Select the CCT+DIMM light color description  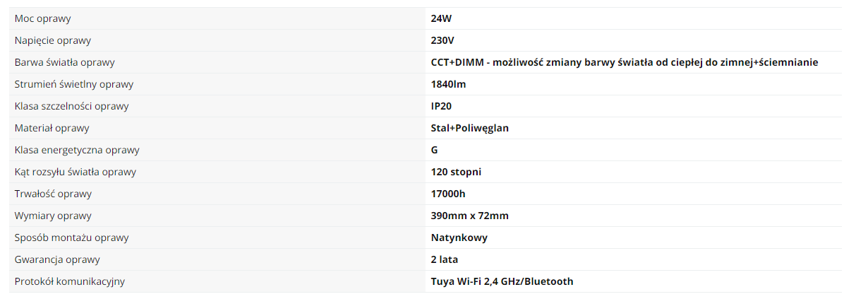point(625,62)
